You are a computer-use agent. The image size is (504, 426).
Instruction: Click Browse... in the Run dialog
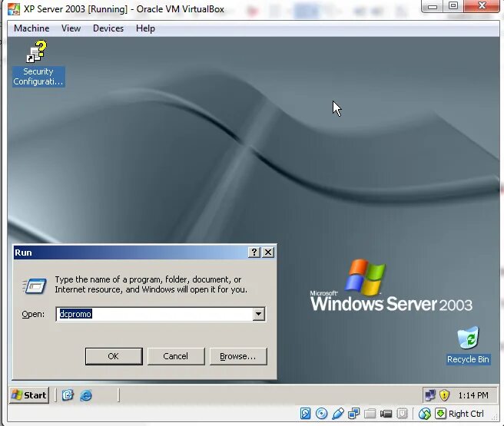[238, 356]
